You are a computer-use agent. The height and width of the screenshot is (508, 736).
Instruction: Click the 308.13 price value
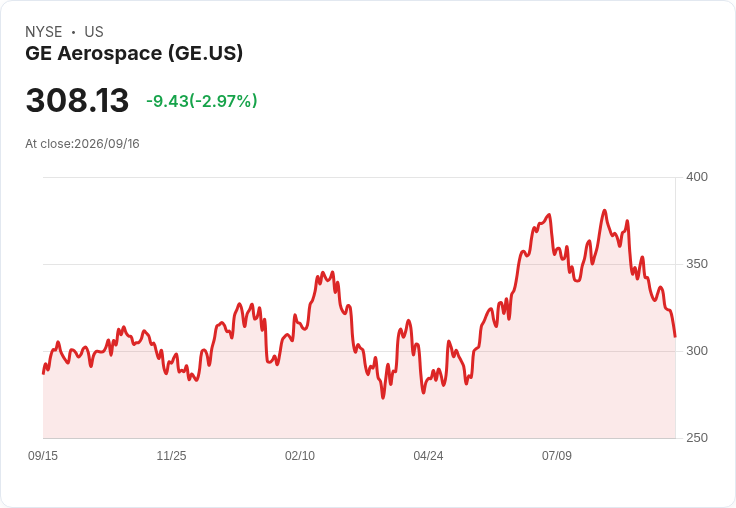tap(77, 100)
